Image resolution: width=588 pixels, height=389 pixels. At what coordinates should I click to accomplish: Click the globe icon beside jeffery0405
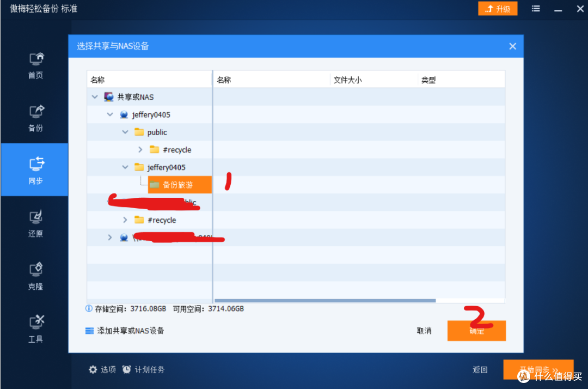pyautogui.click(x=124, y=114)
